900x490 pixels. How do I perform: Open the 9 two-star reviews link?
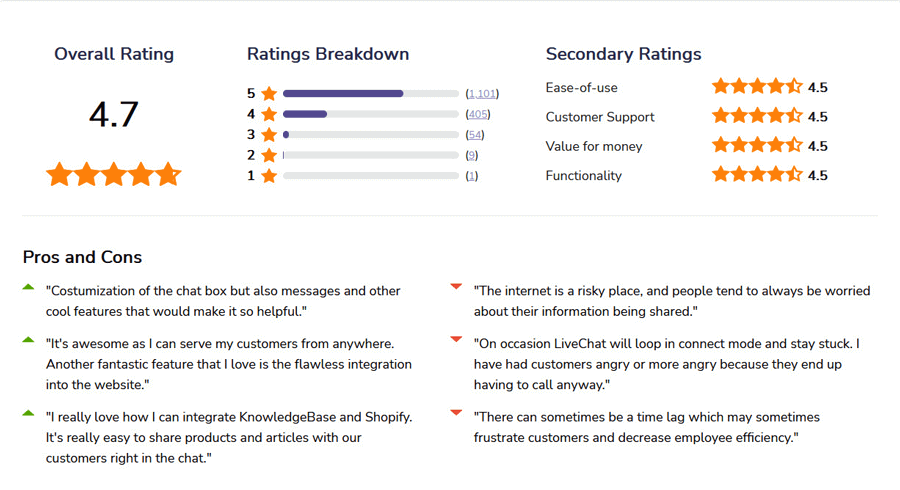(x=472, y=155)
